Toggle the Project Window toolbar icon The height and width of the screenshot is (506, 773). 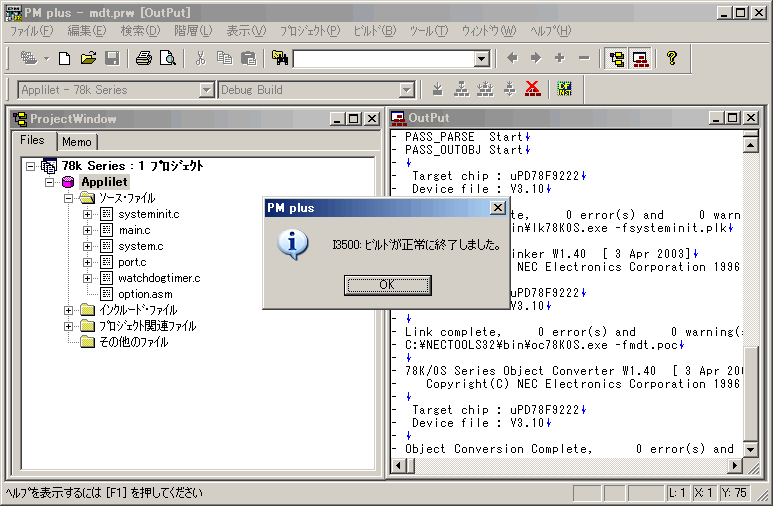[617, 59]
